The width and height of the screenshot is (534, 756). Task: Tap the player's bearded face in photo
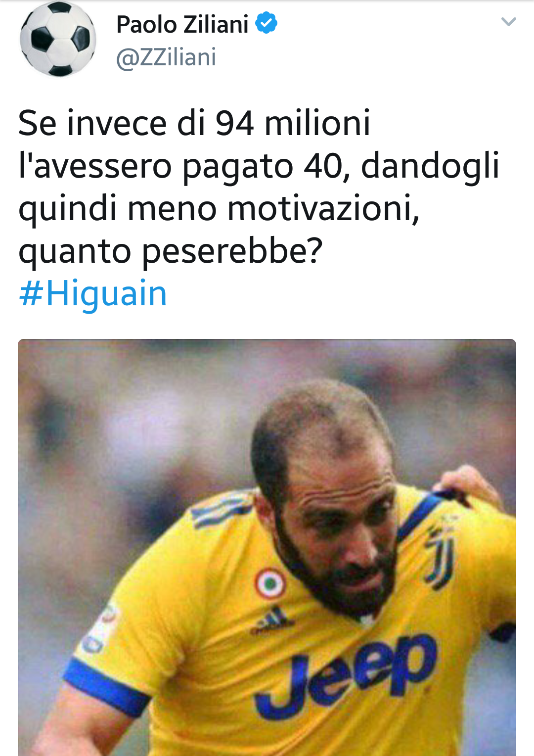336,524
